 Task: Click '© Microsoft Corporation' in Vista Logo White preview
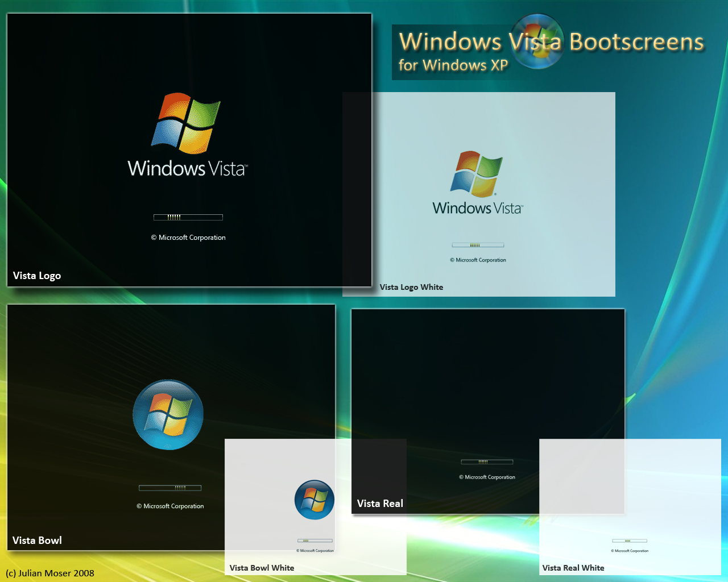click(x=478, y=260)
